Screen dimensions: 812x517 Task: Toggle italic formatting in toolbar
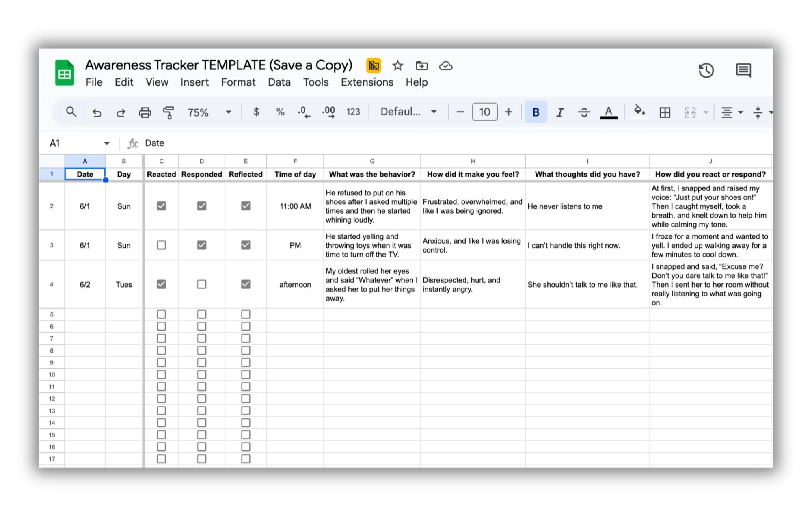click(560, 112)
